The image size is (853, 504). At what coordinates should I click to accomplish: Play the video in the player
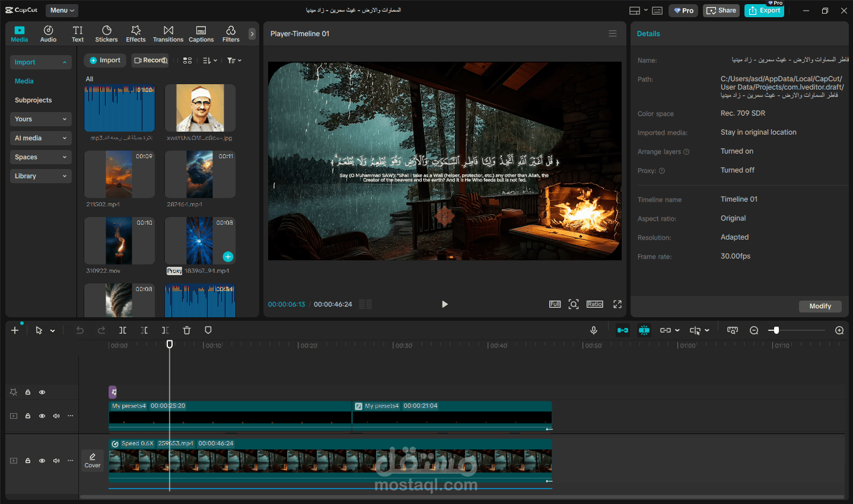click(445, 304)
